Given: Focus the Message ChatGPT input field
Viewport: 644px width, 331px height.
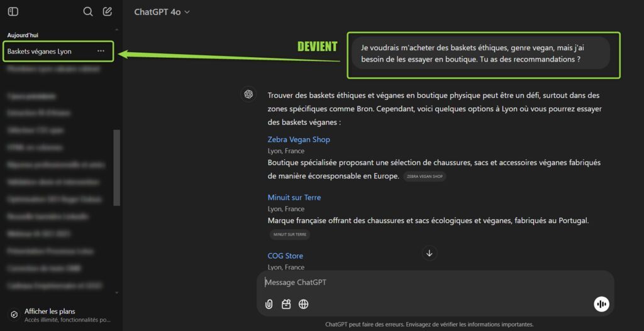Looking at the screenshot, I should coord(435,283).
